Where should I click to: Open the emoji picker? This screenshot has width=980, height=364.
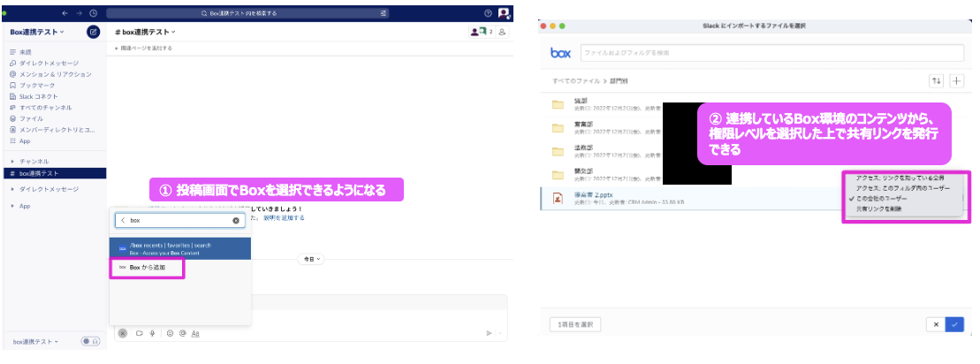(170, 333)
